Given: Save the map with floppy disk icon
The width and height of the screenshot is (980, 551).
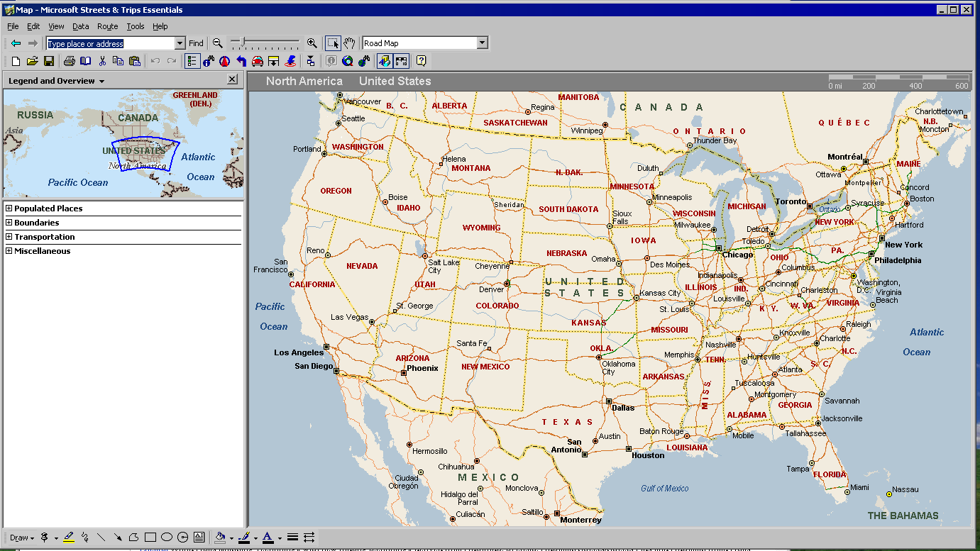Looking at the screenshot, I should pyautogui.click(x=49, y=62).
